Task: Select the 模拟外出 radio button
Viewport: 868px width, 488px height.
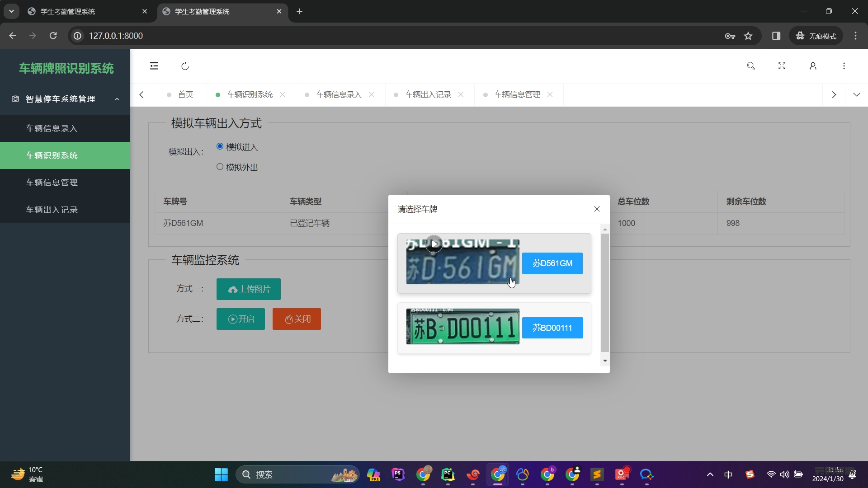Action: 220,167
